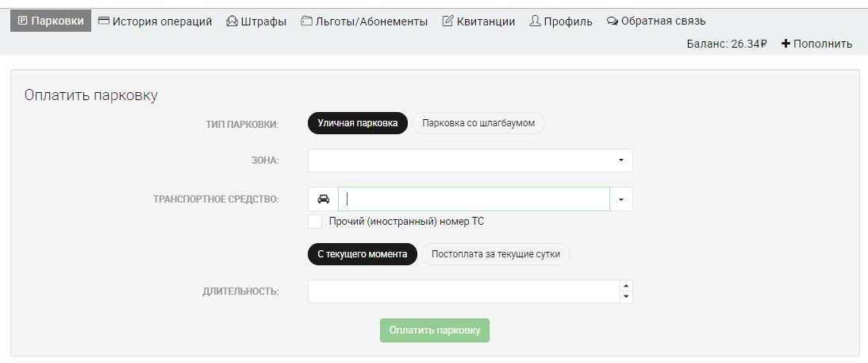
Task: Open the Зона dropdown list
Action: point(470,160)
